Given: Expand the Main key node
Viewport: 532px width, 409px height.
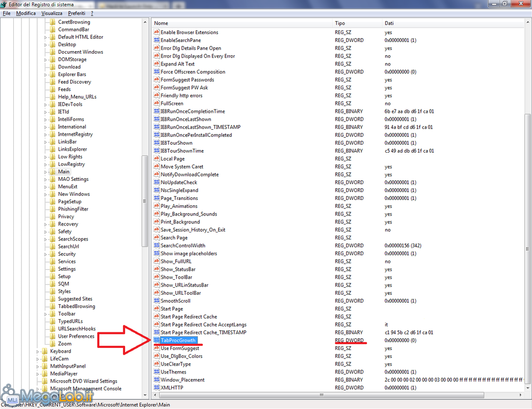Looking at the screenshot, I should [45, 172].
